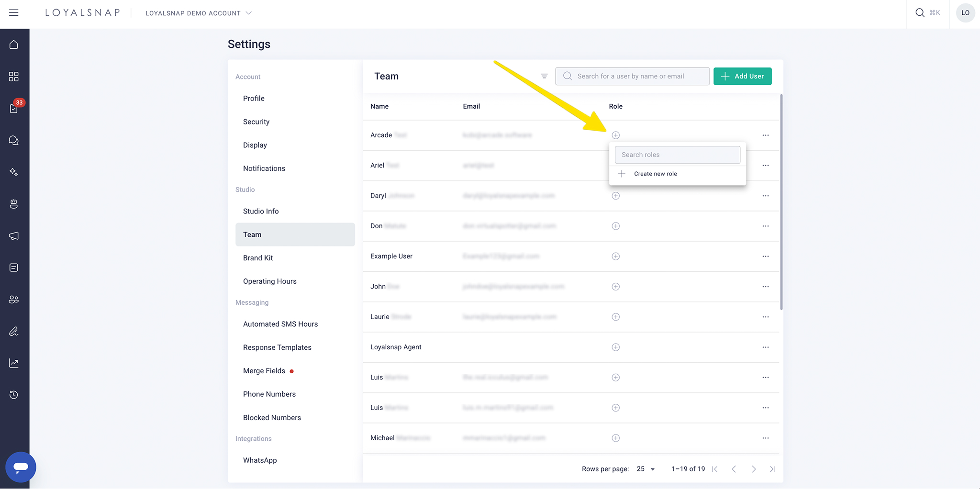This screenshot has height=489, width=980.
Task: Open the rows per page dropdown
Action: coord(646,469)
